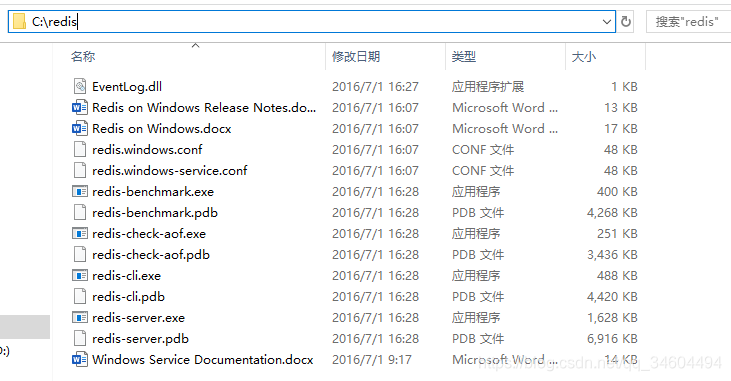Select the redis.windows.conf file name
The height and width of the screenshot is (381, 731).
coord(147,150)
